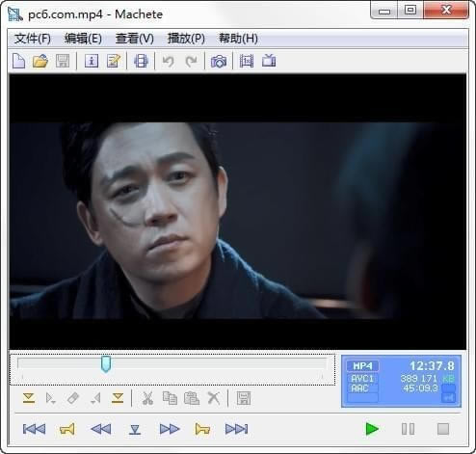Click the AVC1 video codec label
The image size is (476, 454).
click(x=362, y=378)
